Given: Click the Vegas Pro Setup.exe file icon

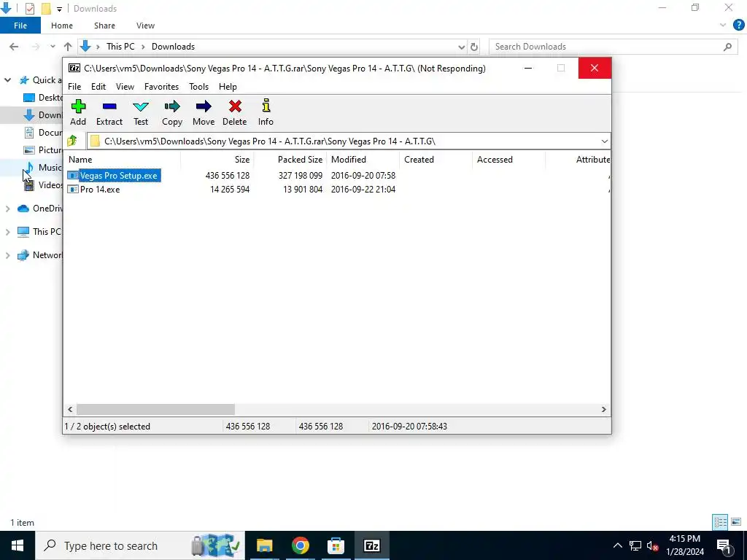Looking at the screenshot, I should [x=73, y=176].
